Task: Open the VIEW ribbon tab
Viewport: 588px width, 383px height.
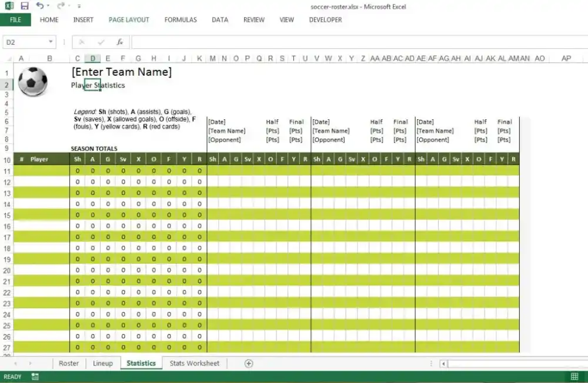Action: (286, 20)
